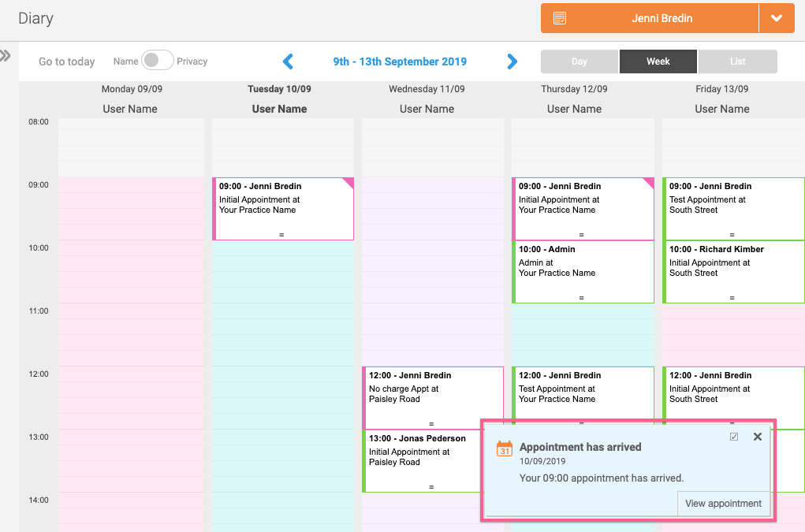Click Go to today link
805x532 pixels.
point(67,61)
